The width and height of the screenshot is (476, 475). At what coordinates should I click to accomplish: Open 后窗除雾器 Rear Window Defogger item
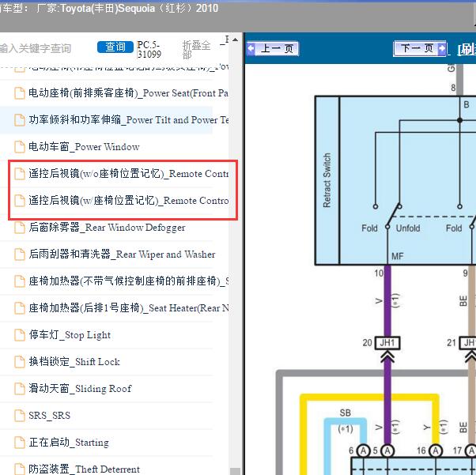107,228
